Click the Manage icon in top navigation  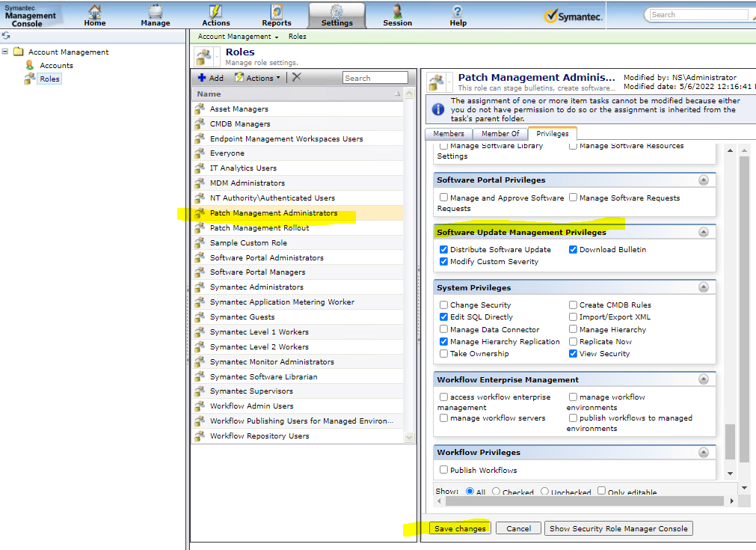156,12
